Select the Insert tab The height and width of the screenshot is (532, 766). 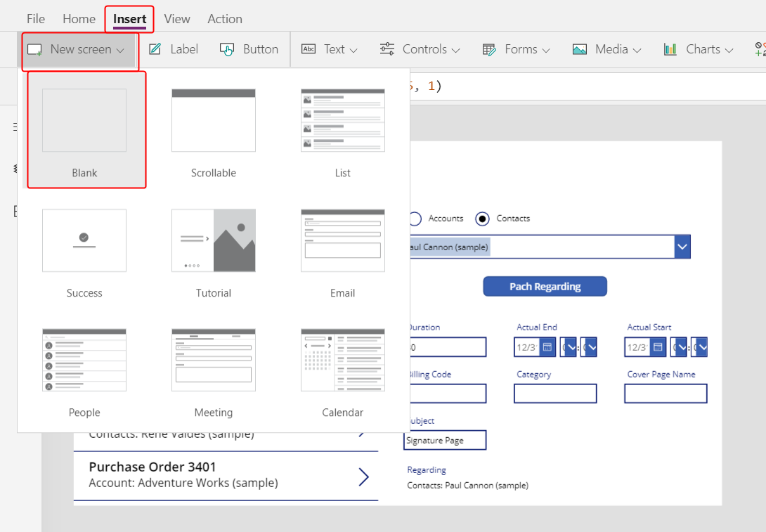point(129,18)
